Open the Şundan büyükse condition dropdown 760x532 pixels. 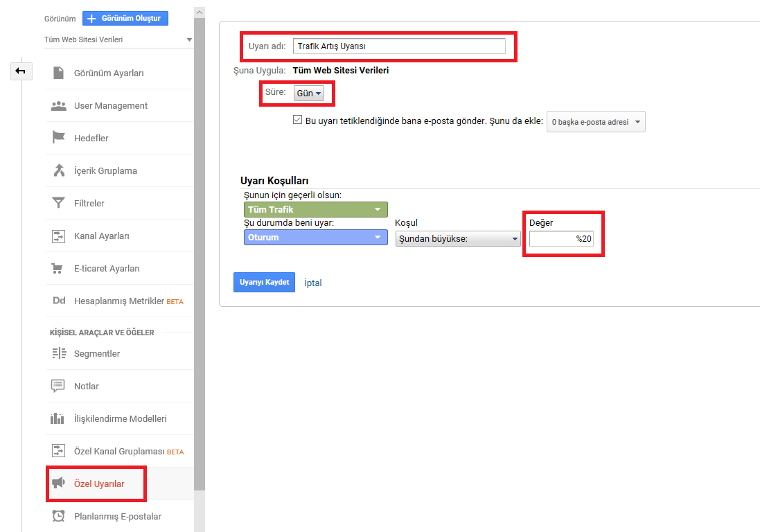(458, 239)
